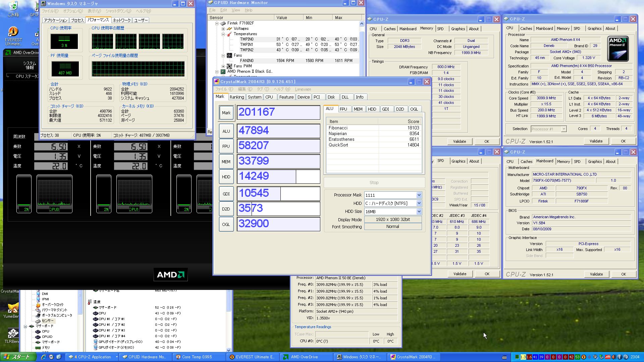Click the volume speaker tray icon

(613, 357)
